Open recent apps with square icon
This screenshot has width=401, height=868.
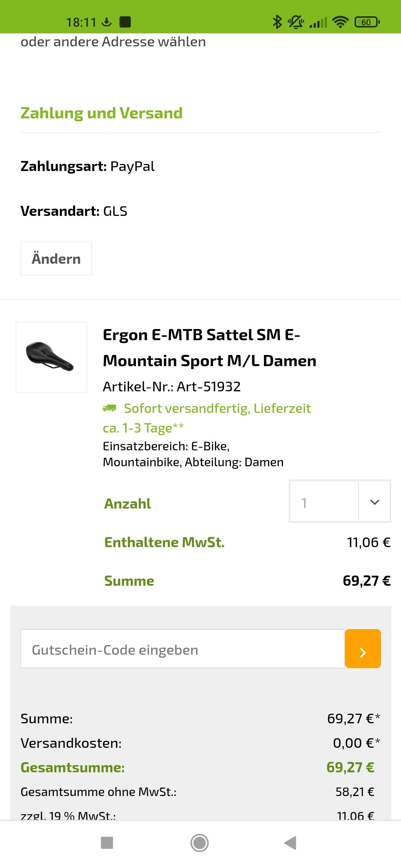[107, 842]
